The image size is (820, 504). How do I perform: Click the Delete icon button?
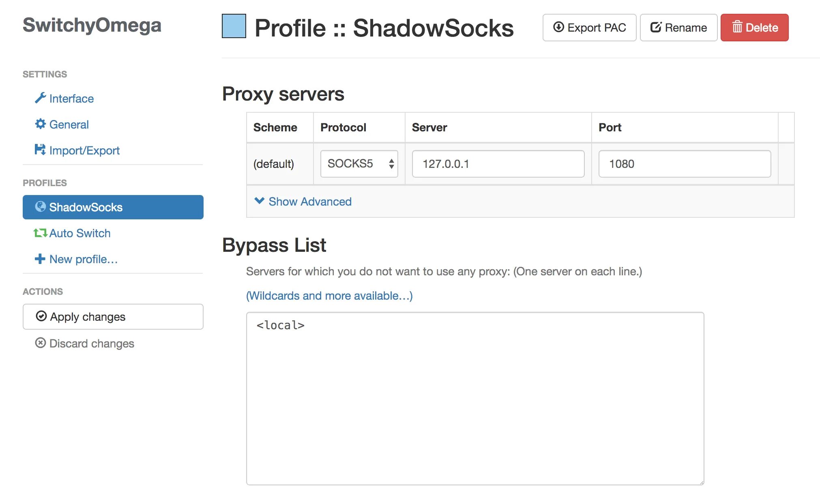coord(757,28)
